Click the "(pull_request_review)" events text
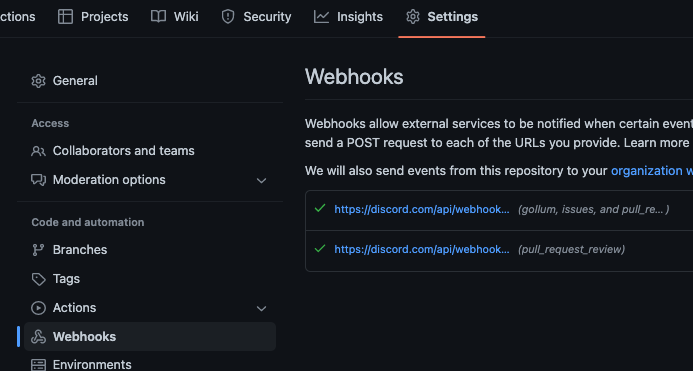The height and width of the screenshot is (371, 693). pos(571,249)
